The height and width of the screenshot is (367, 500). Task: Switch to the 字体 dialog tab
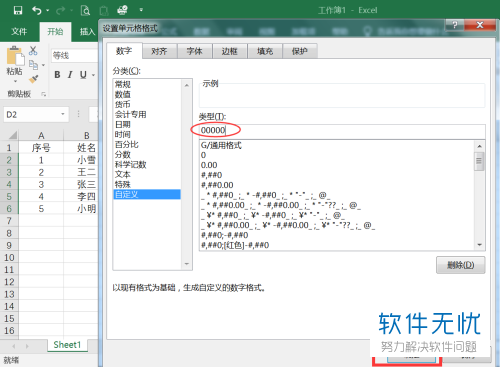pos(194,51)
